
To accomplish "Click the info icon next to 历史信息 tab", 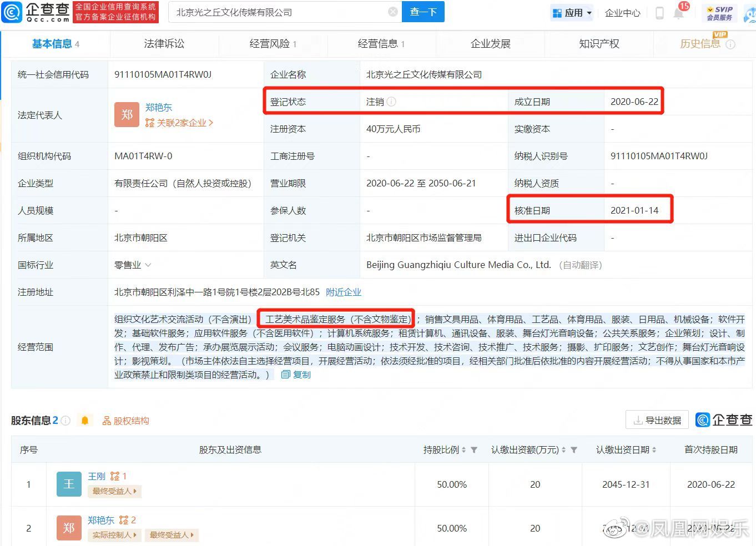I will pyautogui.click(x=730, y=44).
